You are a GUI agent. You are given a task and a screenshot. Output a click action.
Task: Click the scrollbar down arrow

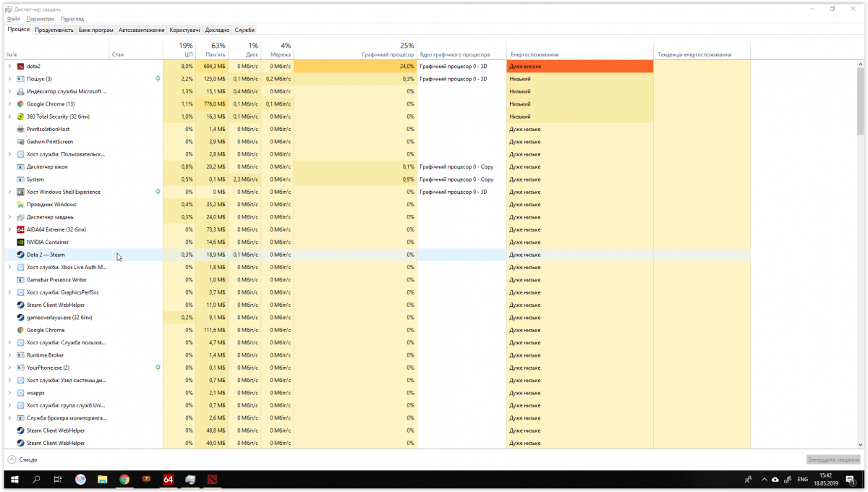click(x=860, y=444)
